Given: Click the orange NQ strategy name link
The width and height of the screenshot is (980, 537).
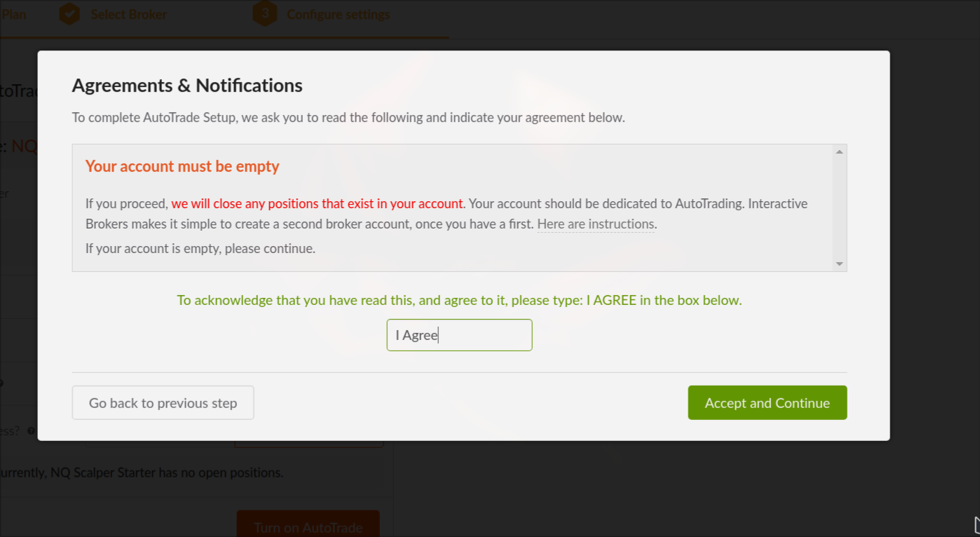Looking at the screenshot, I should (25, 146).
